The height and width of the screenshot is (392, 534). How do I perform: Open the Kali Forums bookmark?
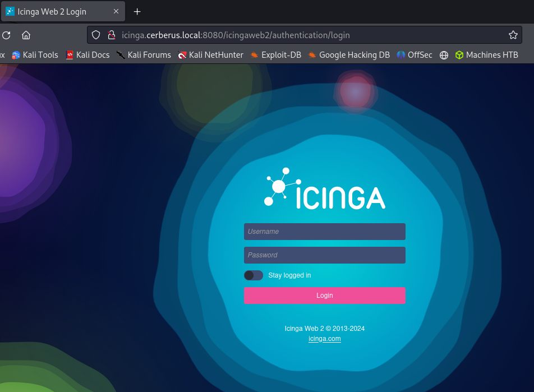pos(144,55)
